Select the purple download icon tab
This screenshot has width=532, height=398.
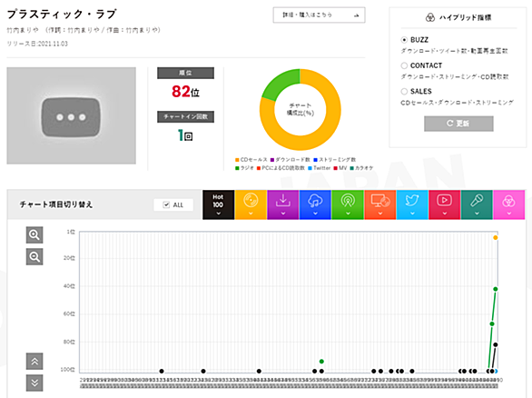click(x=282, y=204)
